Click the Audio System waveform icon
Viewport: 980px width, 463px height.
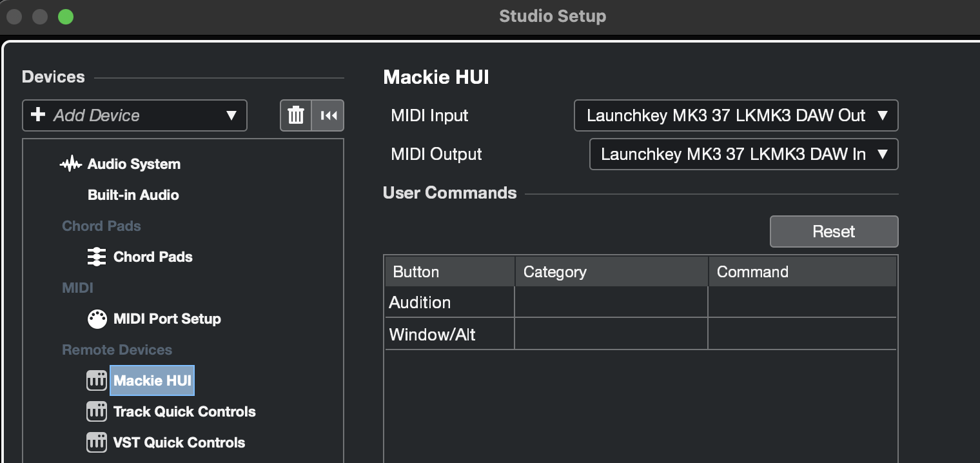click(70, 164)
